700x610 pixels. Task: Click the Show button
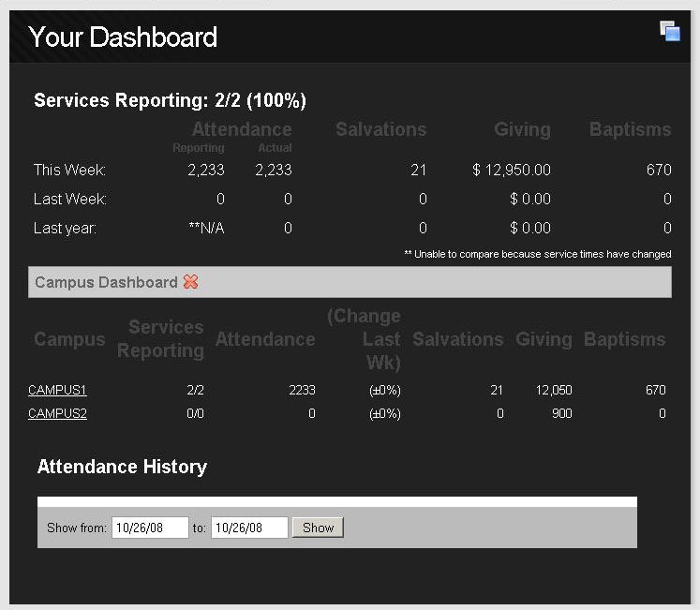[x=318, y=528]
